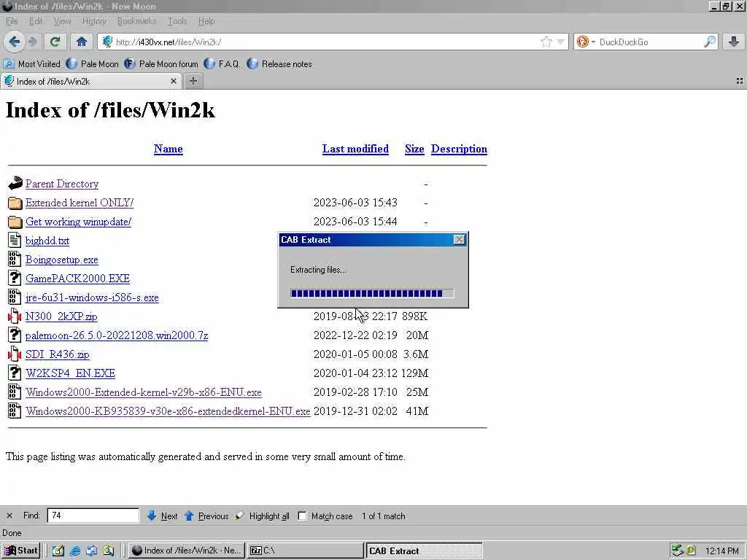747x560 pixels.
Task: Open the Release notes bookmark
Action: tap(279, 64)
